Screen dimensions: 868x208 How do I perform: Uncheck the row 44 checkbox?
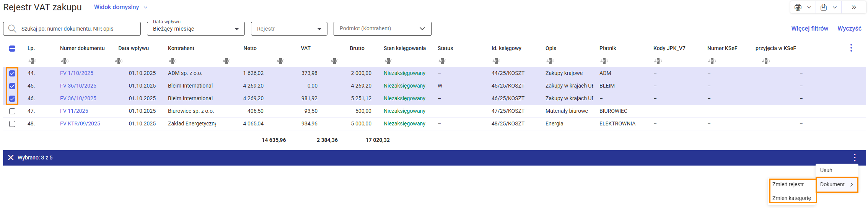[x=12, y=73]
